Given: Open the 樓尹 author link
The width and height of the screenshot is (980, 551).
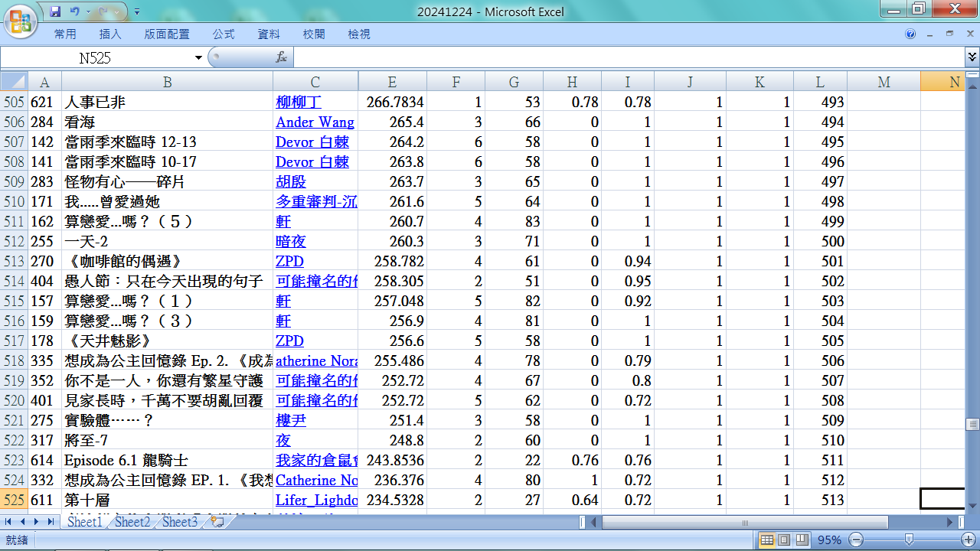Looking at the screenshot, I should [291, 420].
